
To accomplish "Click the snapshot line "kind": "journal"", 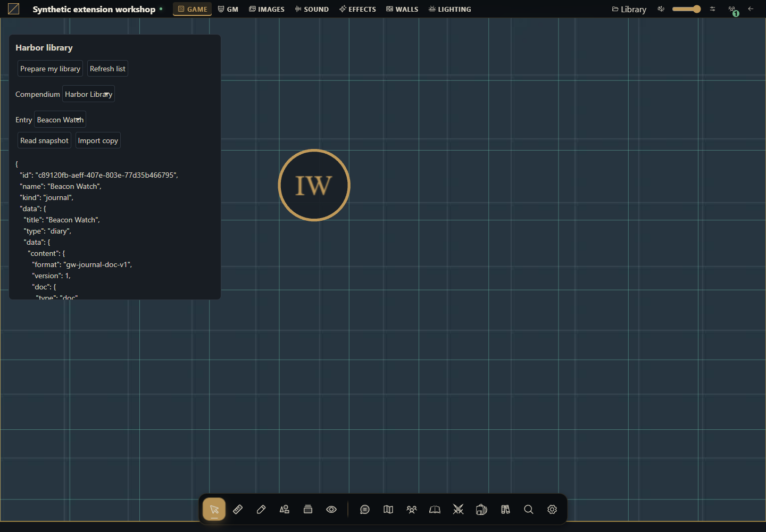I will click(x=47, y=197).
